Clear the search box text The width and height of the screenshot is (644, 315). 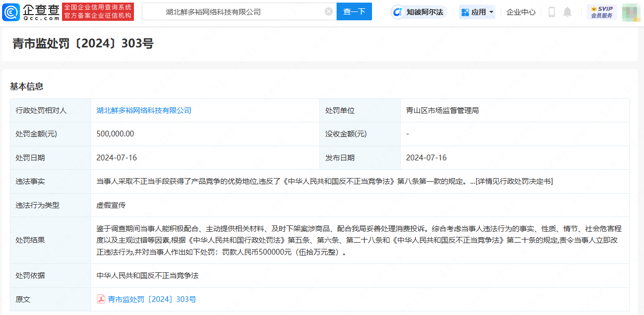click(x=329, y=11)
